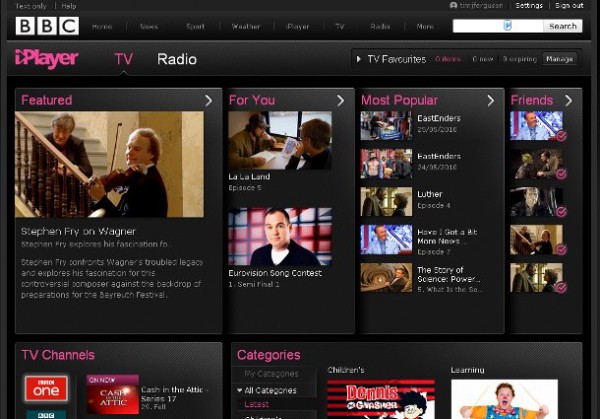Viewport: 600px width, 419px height.
Task: Open the Stephen Fry on Wagner featured image
Action: [x=109, y=165]
